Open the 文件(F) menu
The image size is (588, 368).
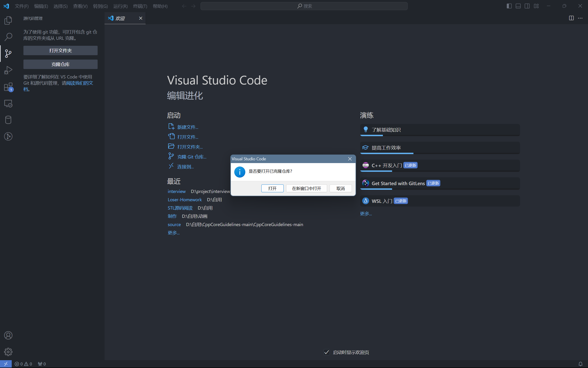coord(22,6)
